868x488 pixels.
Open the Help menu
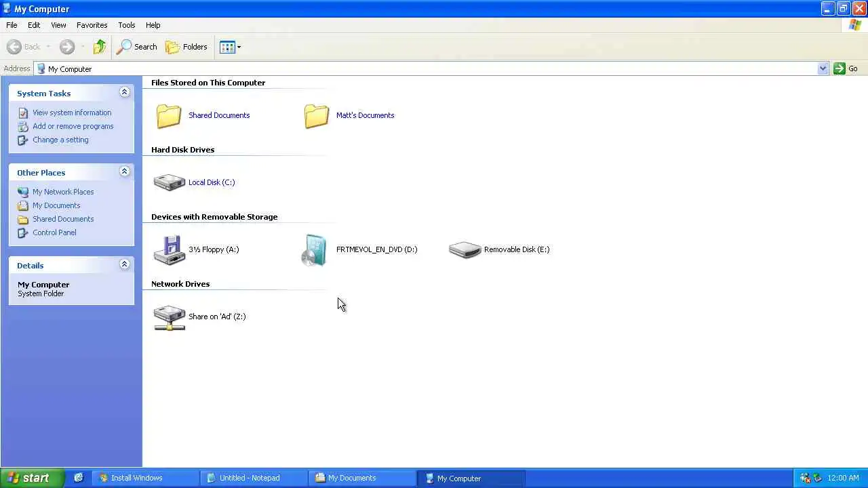point(153,25)
